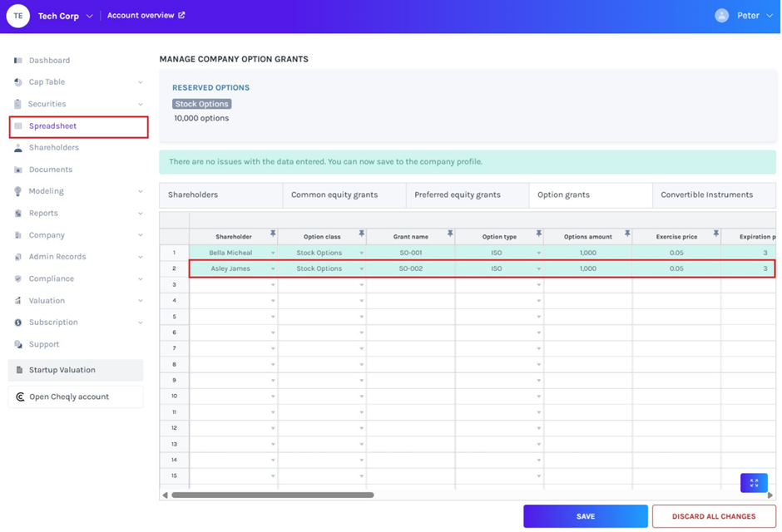Image resolution: width=782 pixels, height=532 pixels.
Task: Expand the Securities sidebar menu
Action: pyautogui.click(x=140, y=105)
